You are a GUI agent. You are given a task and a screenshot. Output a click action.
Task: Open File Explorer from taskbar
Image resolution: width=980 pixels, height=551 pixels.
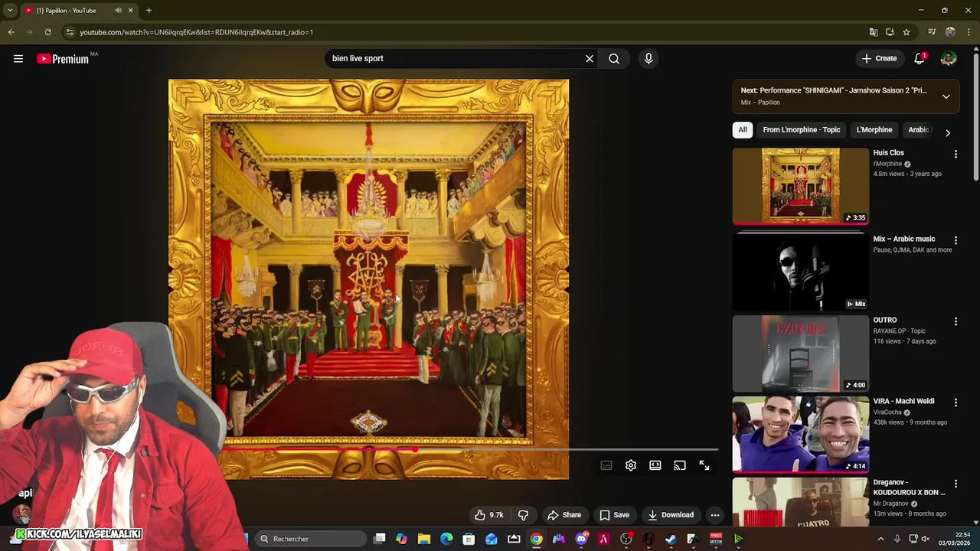pos(424,539)
